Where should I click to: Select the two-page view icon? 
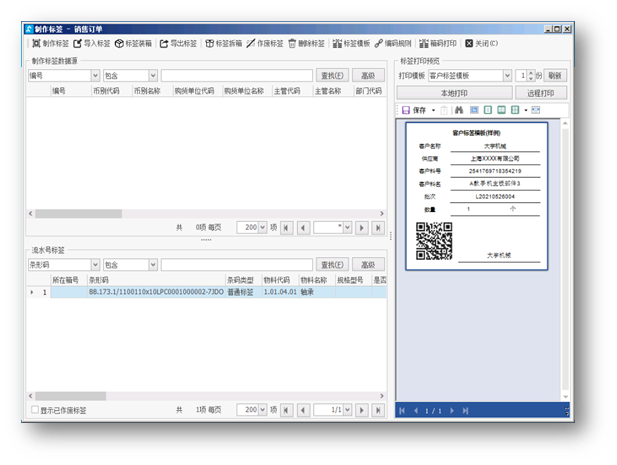pos(501,110)
